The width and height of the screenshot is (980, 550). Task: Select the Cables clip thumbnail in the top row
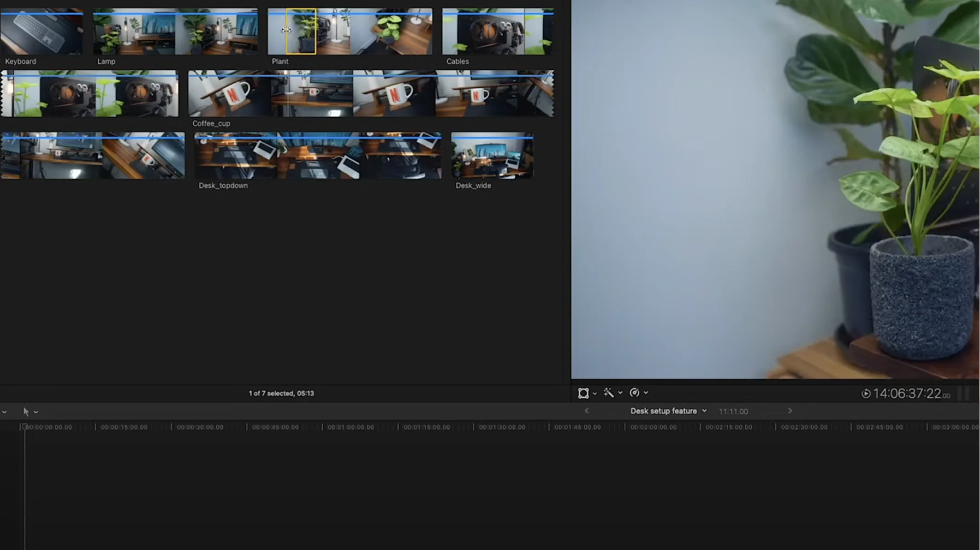pos(498,32)
